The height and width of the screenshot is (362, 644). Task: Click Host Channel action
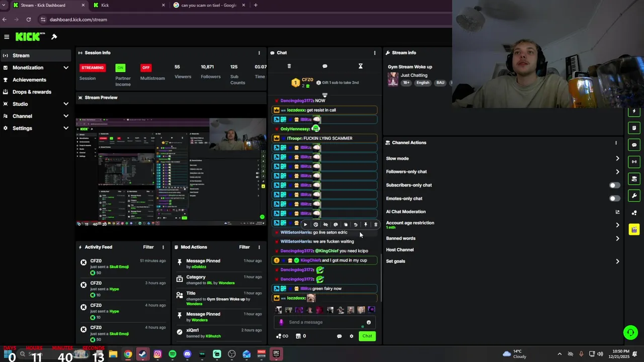coord(400,250)
